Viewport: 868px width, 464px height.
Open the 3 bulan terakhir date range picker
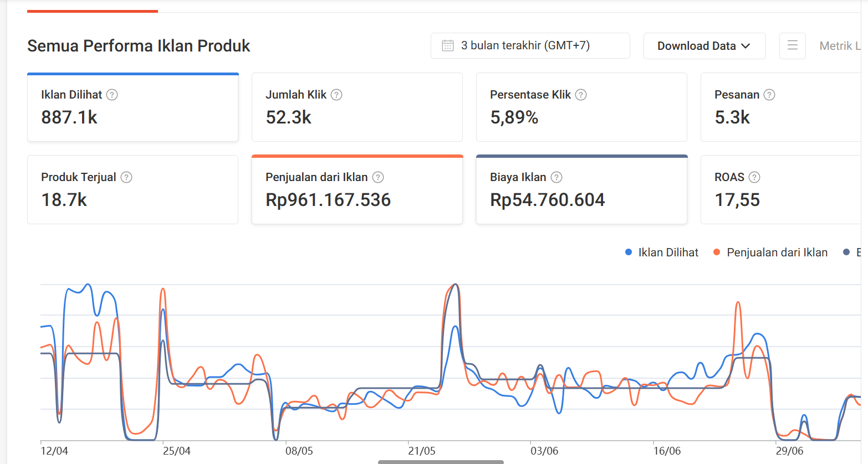click(x=530, y=45)
